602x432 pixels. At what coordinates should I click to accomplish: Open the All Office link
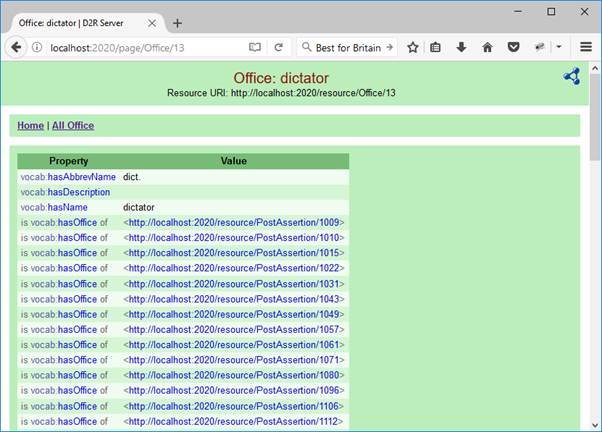tap(73, 125)
